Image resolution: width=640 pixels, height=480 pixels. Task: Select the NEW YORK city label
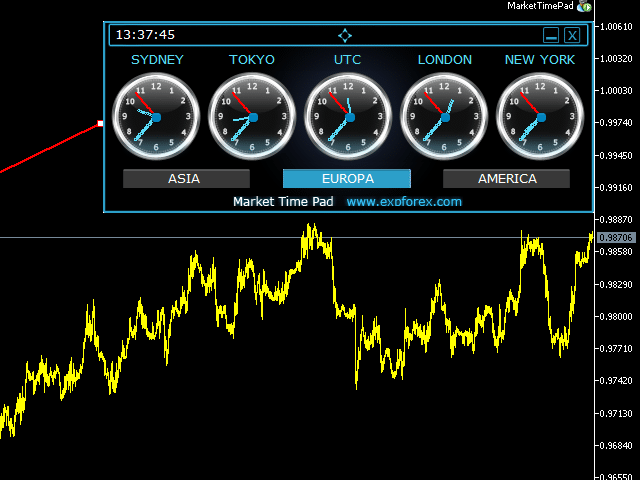[x=540, y=60]
